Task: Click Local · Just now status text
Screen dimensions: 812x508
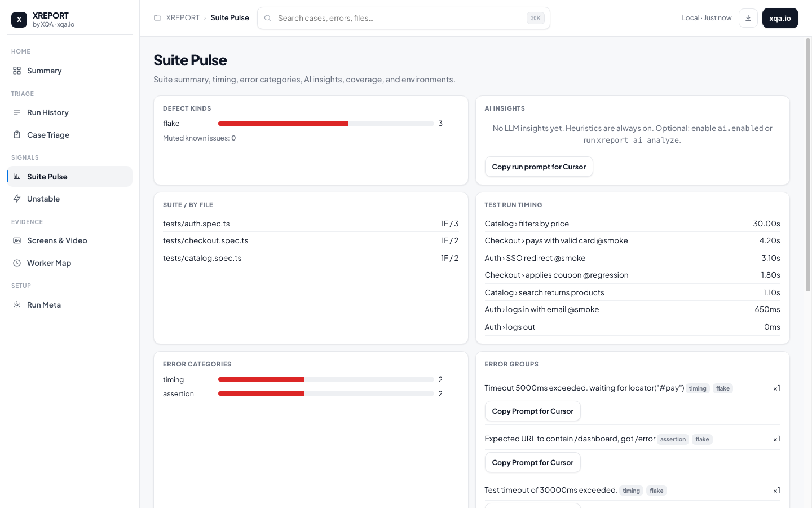Action: click(x=707, y=18)
